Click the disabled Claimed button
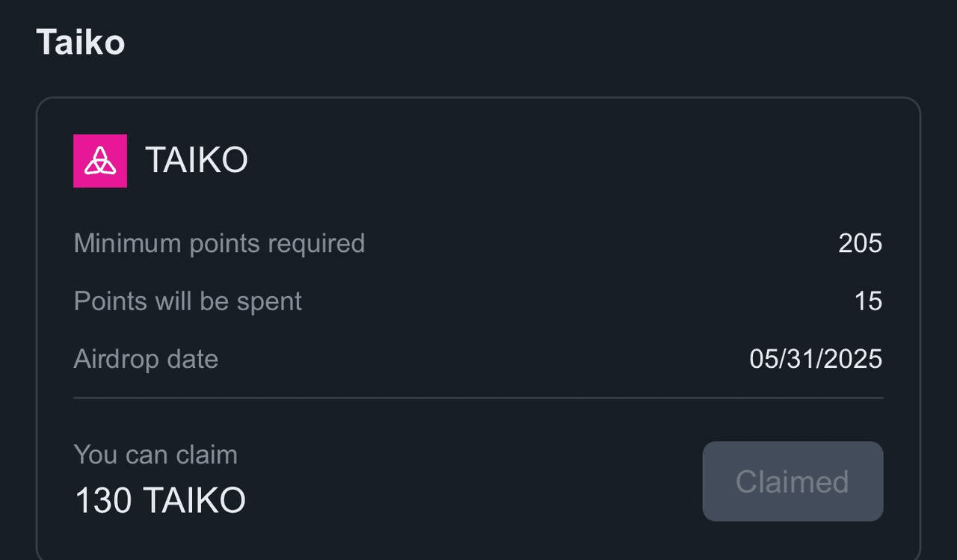 [x=793, y=481]
